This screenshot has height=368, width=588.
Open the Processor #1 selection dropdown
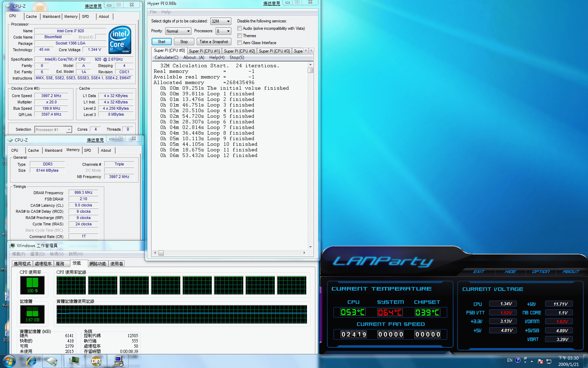(x=53, y=130)
